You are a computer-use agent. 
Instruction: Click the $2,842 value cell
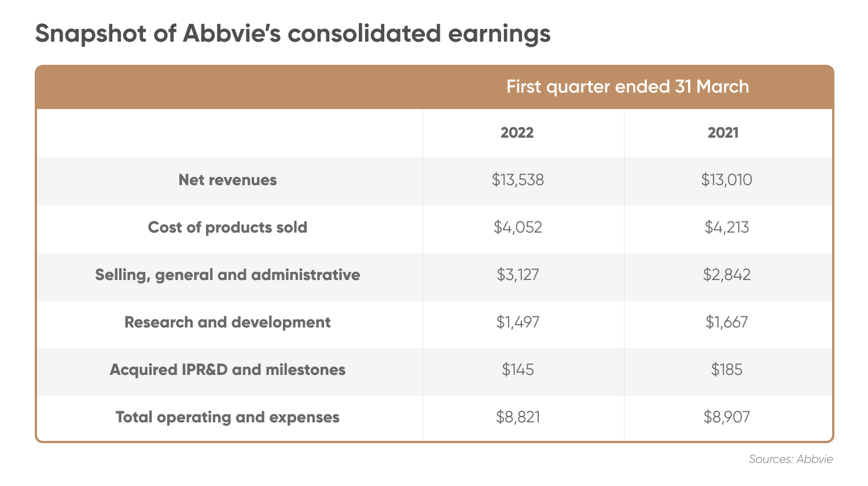pos(726,275)
